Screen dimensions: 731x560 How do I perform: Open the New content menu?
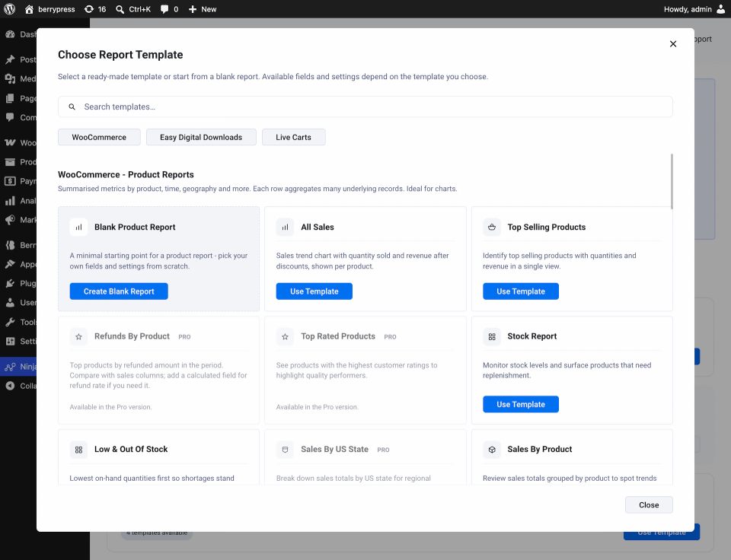click(203, 9)
